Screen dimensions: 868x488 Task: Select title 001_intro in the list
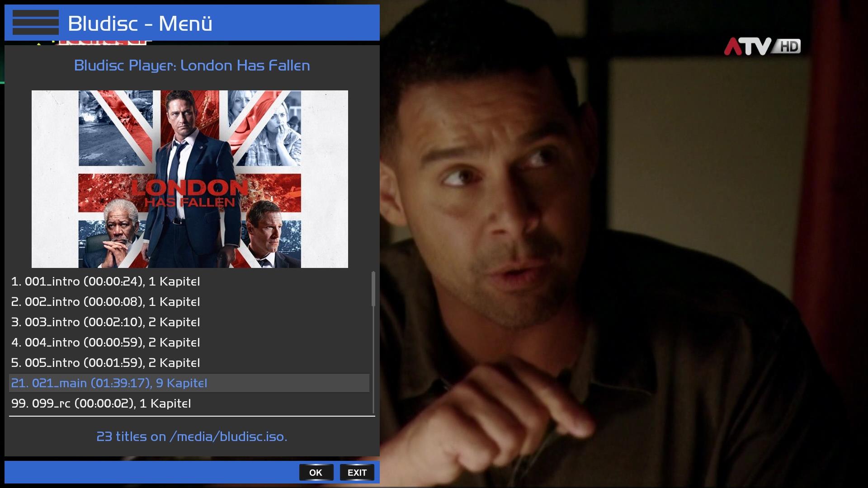pos(105,282)
